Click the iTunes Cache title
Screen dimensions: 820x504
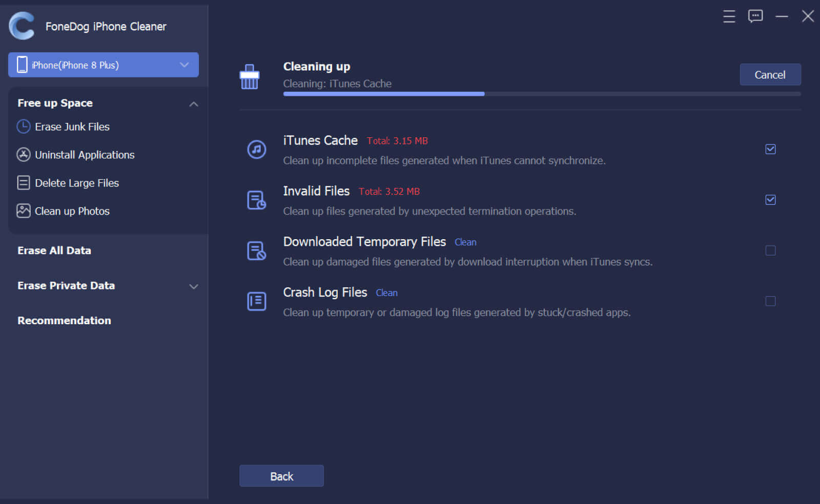[x=320, y=140]
